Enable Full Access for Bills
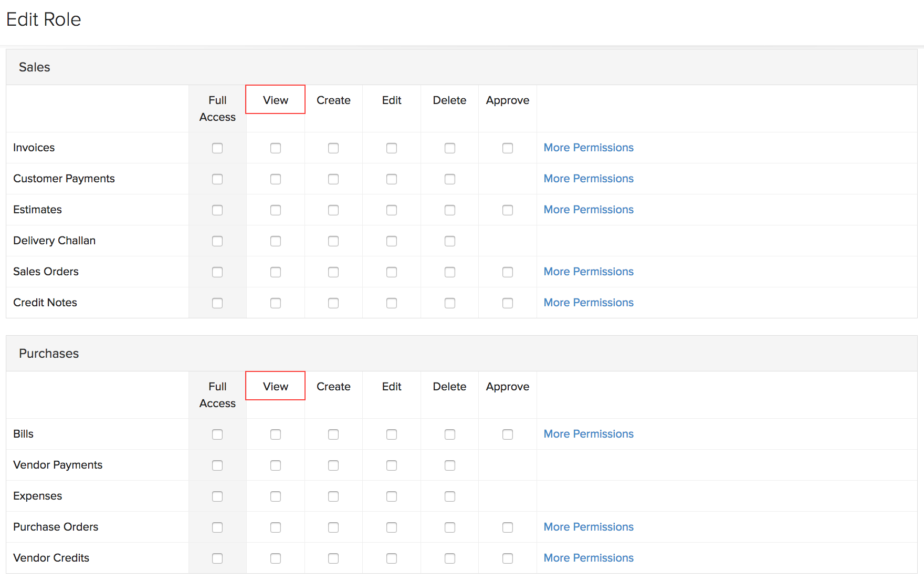This screenshot has height=580, width=924. 217,434
